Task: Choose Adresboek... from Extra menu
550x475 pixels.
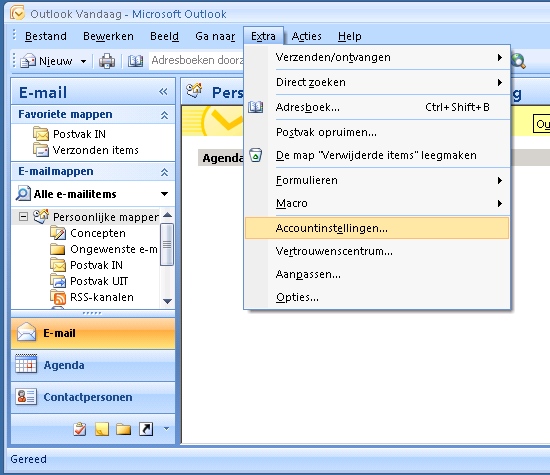Action: [x=377, y=107]
